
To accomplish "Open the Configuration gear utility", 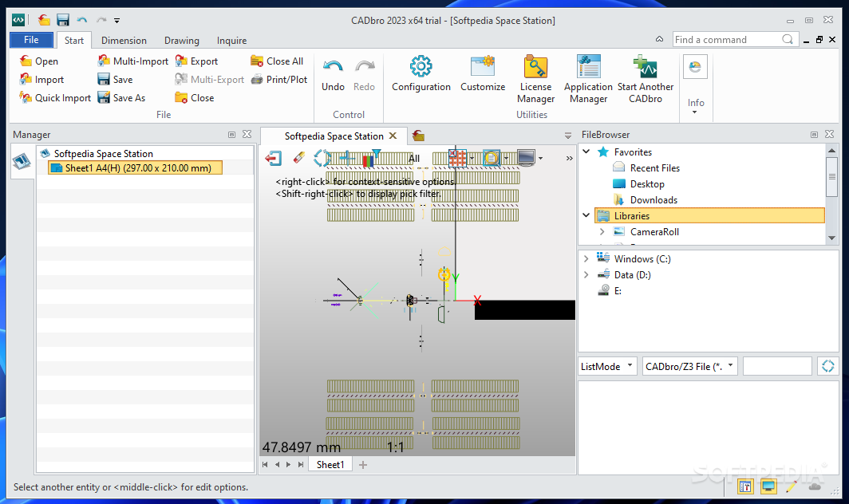I will click(x=421, y=73).
